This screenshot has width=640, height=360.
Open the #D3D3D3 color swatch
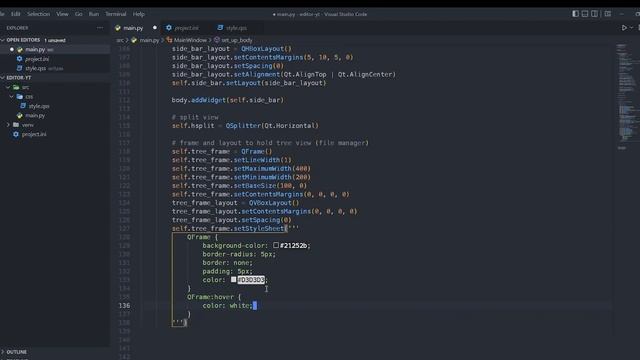pos(233,280)
